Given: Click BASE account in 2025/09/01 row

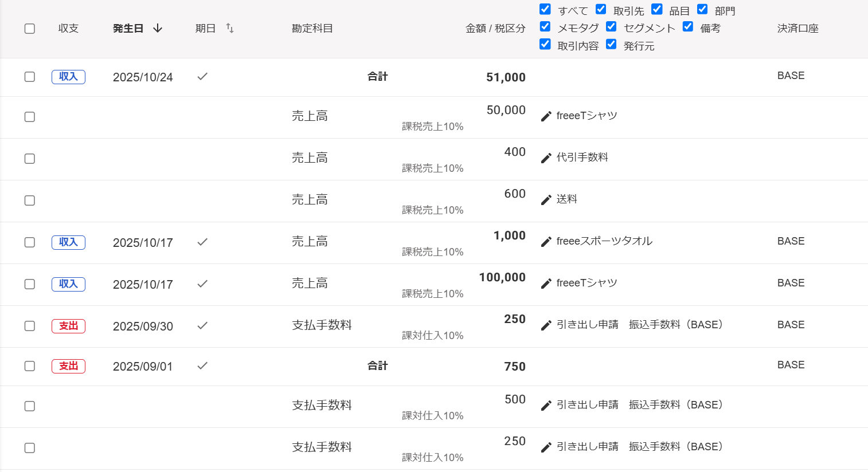Looking at the screenshot, I should 791,365.
